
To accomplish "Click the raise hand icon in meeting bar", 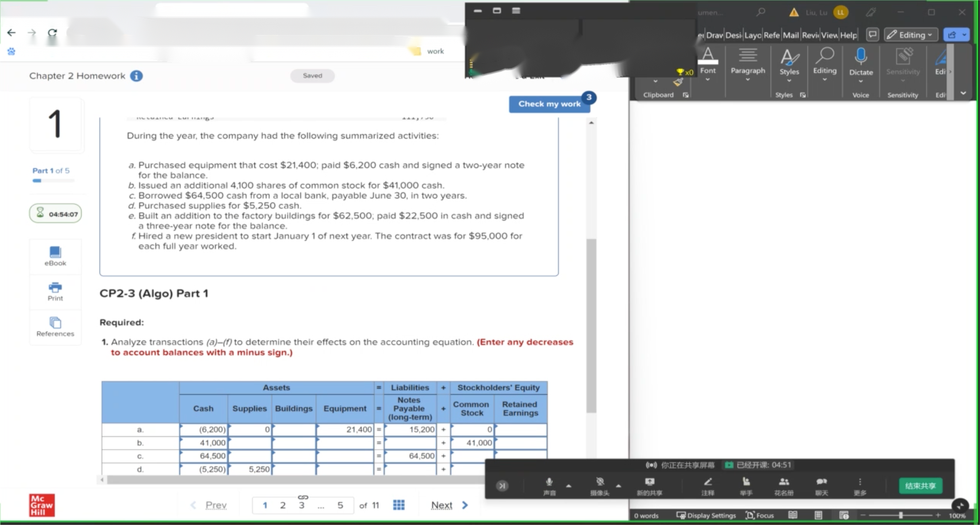I will click(x=746, y=485).
